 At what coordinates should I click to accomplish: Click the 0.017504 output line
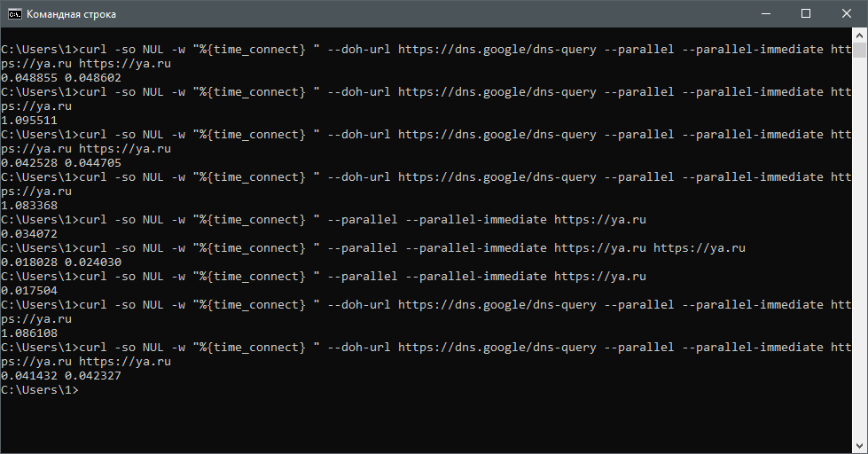[29, 291]
